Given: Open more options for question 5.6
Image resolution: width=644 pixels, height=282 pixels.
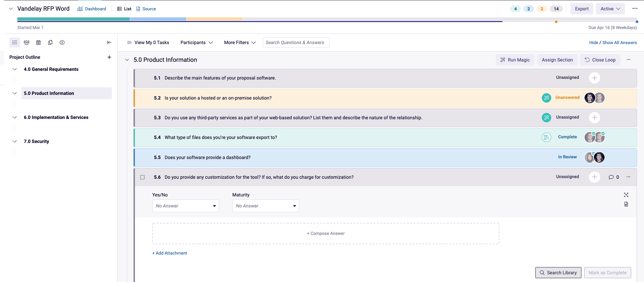Looking at the screenshot, I should [x=628, y=177].
